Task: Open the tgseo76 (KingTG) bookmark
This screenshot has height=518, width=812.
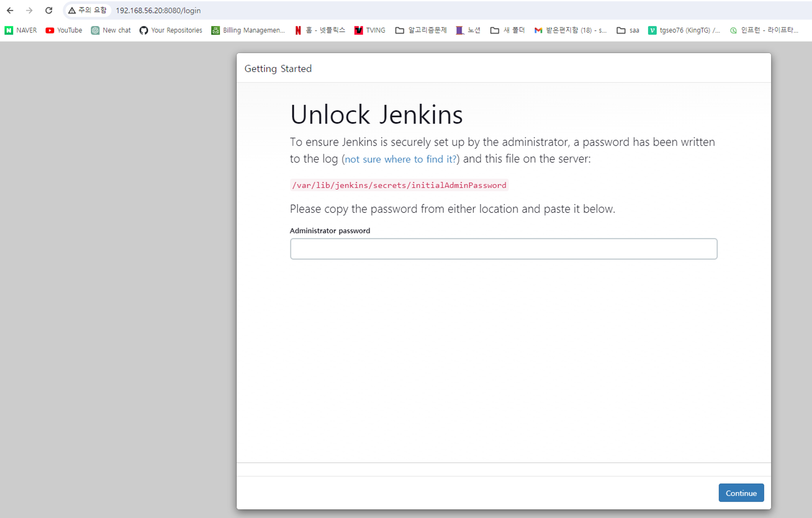Action: pos(684,30)
